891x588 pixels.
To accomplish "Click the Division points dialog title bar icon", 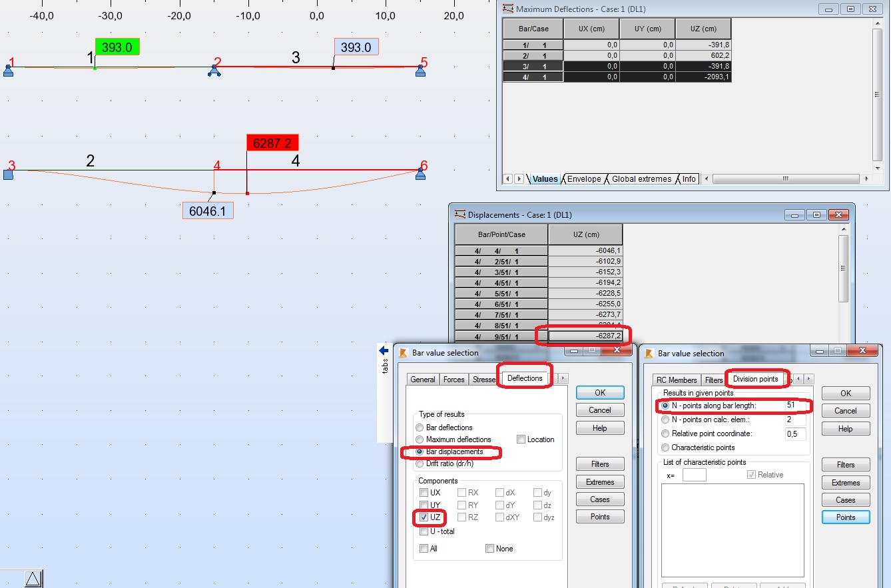I will [x=649, y=354].
